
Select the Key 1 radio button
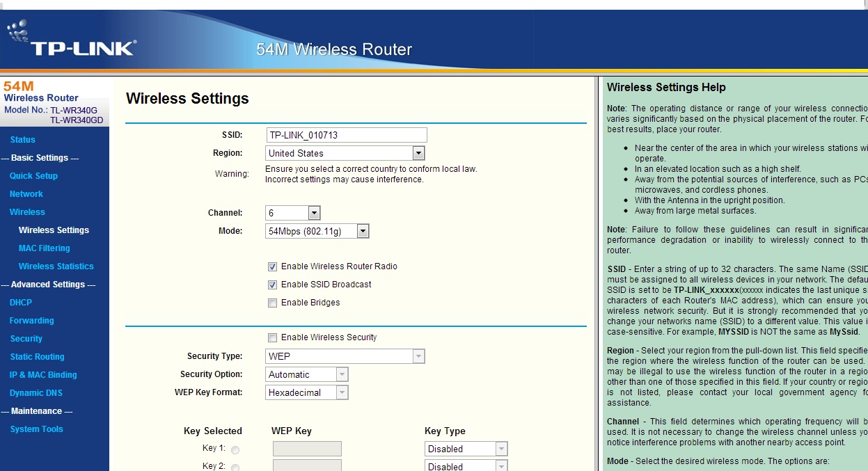(x=235, y=450)
